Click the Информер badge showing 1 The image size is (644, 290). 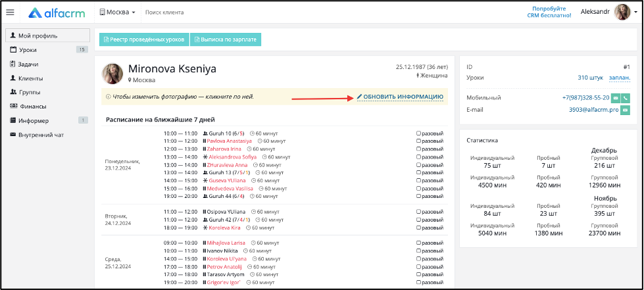[82, 120]
